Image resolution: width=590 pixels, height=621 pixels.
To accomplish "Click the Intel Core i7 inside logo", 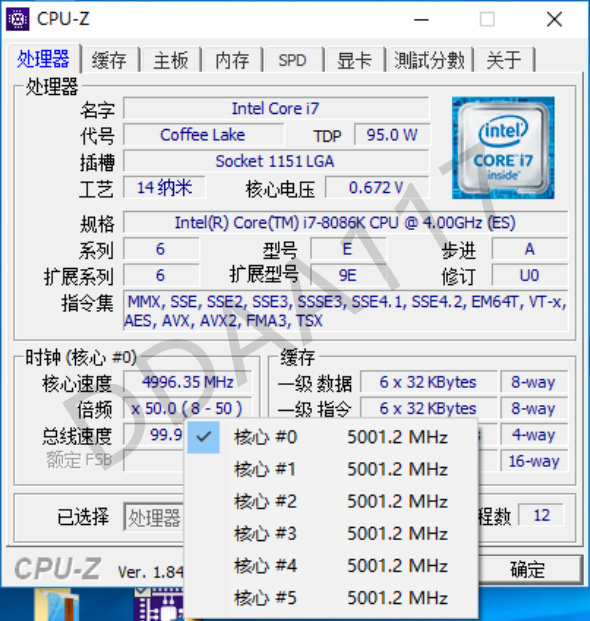I will pyautogui.click(x=503, y=148).
